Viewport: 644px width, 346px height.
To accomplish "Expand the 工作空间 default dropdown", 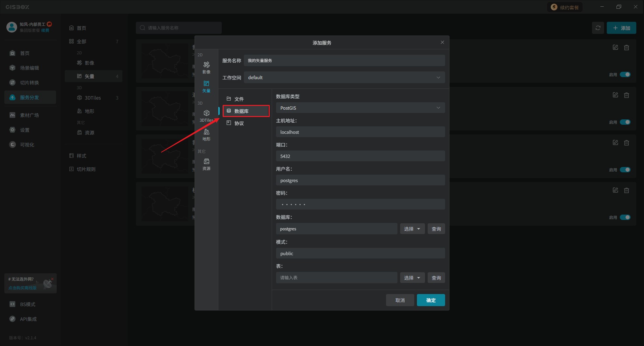I will 344,77.
